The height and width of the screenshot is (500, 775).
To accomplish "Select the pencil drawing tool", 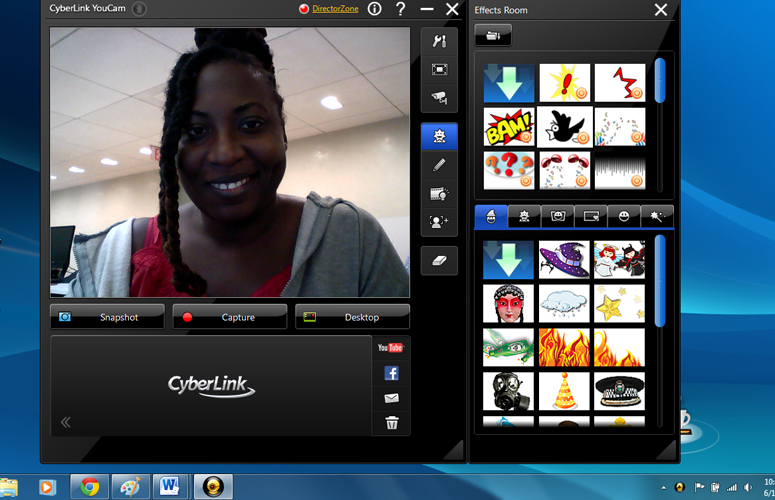I will 439,165.
